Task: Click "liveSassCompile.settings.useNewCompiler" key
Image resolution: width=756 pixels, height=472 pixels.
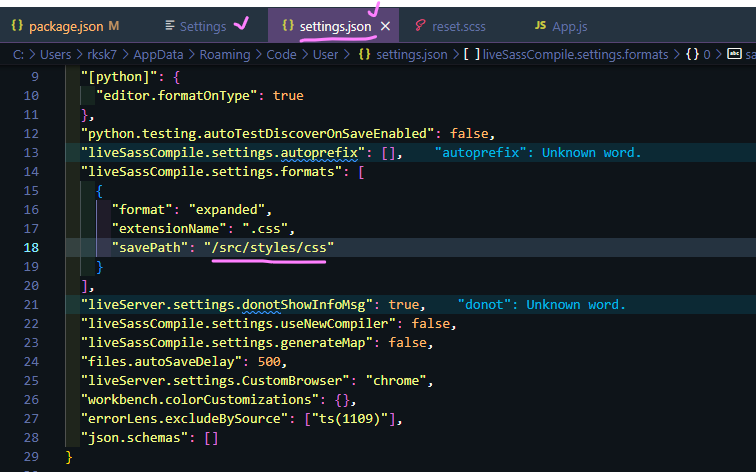Action: [239, 324]
